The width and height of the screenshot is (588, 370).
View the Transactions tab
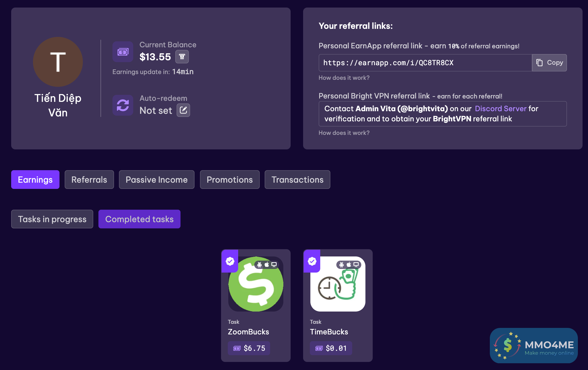tap(297, 180)
